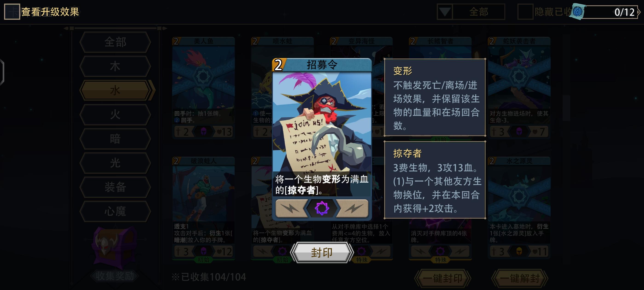Switch to the 装备 category tab
Image resolution: width=644 pixels, height=290 pixels.
click(x=115, y=187)
